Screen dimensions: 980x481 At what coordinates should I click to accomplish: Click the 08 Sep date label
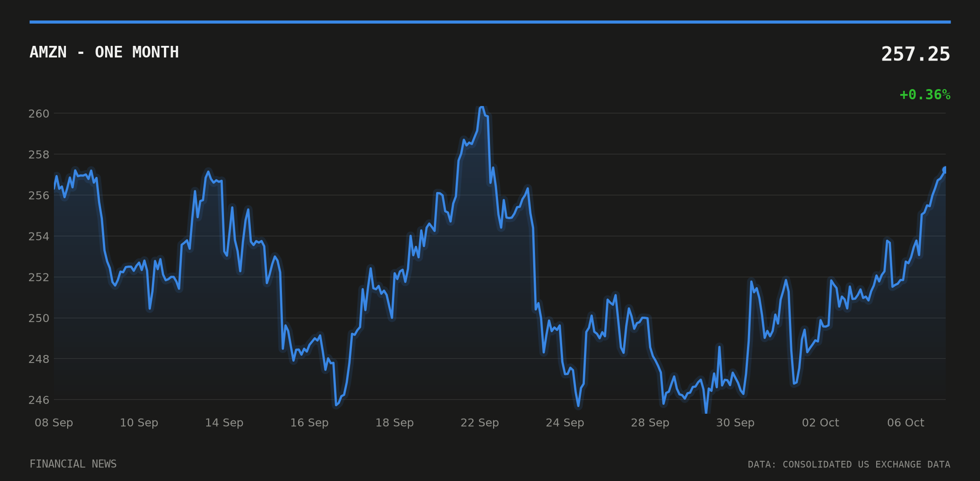click(x=54, y=423)
